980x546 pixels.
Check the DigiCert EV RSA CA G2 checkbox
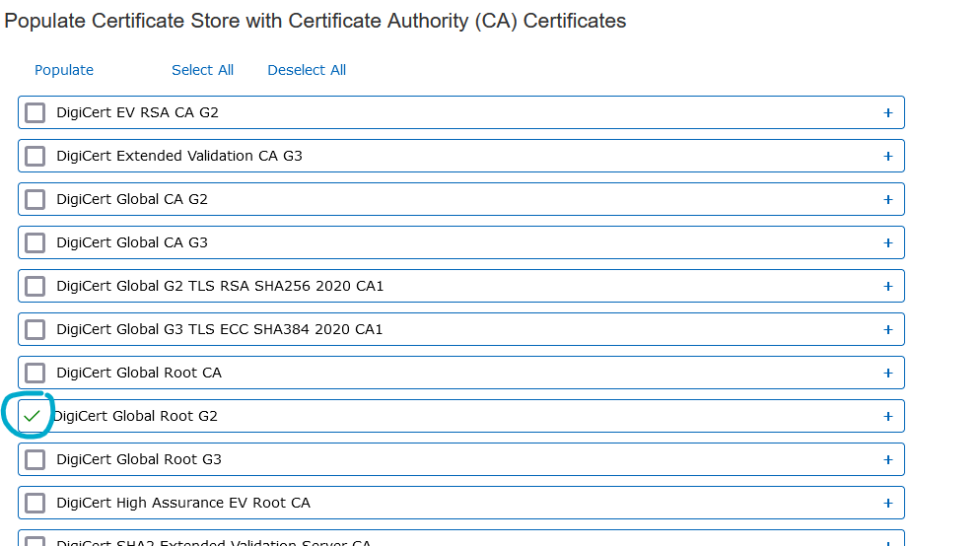tap(35, 112)
